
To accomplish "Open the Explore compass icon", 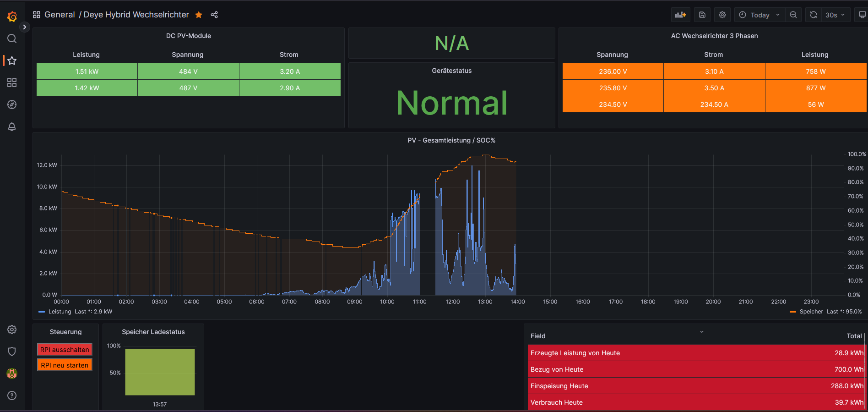I will 12,104.
